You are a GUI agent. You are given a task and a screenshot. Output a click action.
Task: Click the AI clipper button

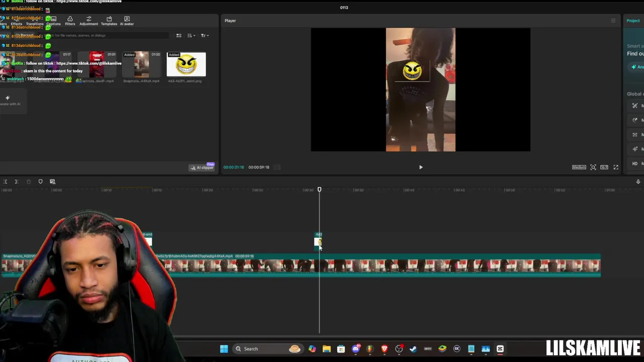click(x=202, y=167)
